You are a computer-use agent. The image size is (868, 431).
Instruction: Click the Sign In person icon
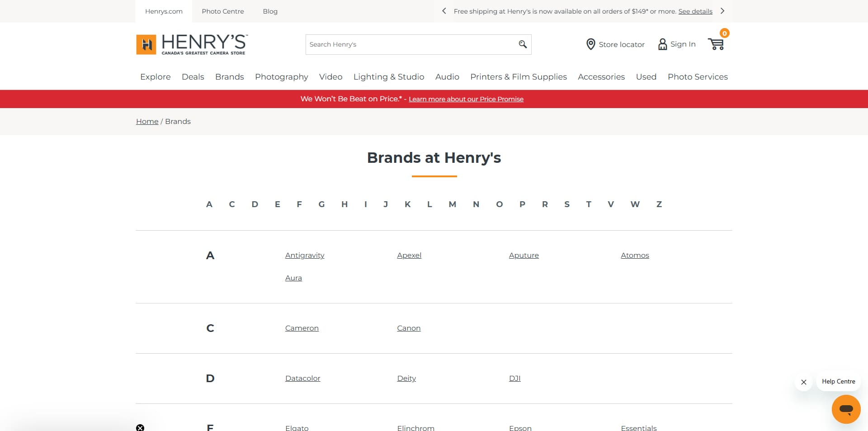(x=662, y=44)
